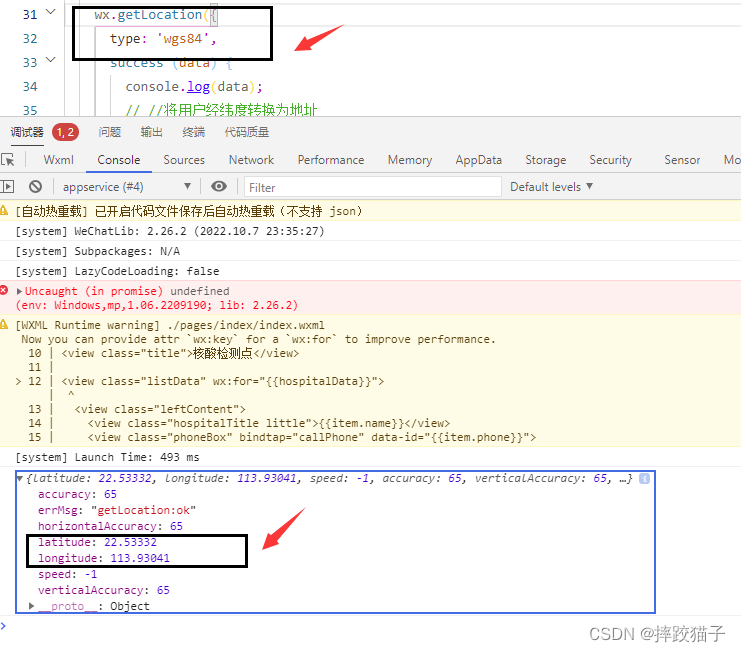Collapse code fold arrow at line 31
Viewport: 741px width, 652px height.
51,13
